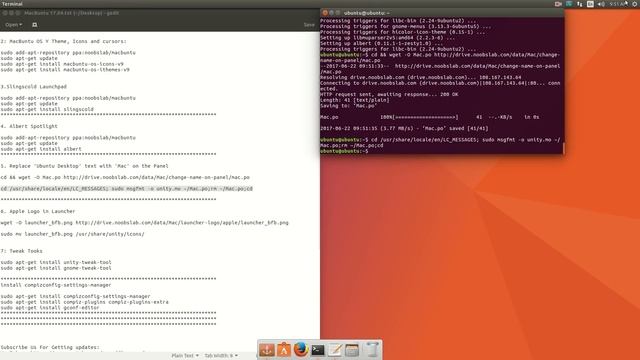Open the system gear menu in top panel
This screenshot has height=360, width=640.
pyautogui.click(x=635, y=4)
